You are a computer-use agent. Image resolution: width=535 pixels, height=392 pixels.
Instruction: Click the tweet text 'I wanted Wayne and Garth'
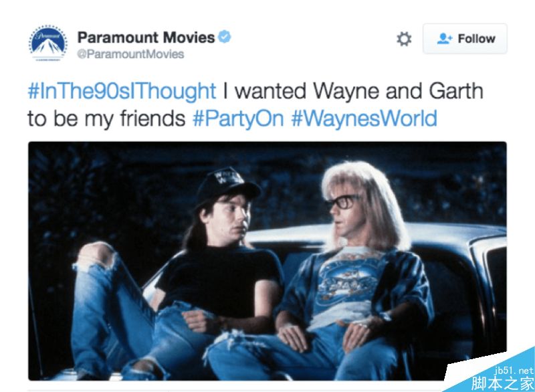coord(353,92)
